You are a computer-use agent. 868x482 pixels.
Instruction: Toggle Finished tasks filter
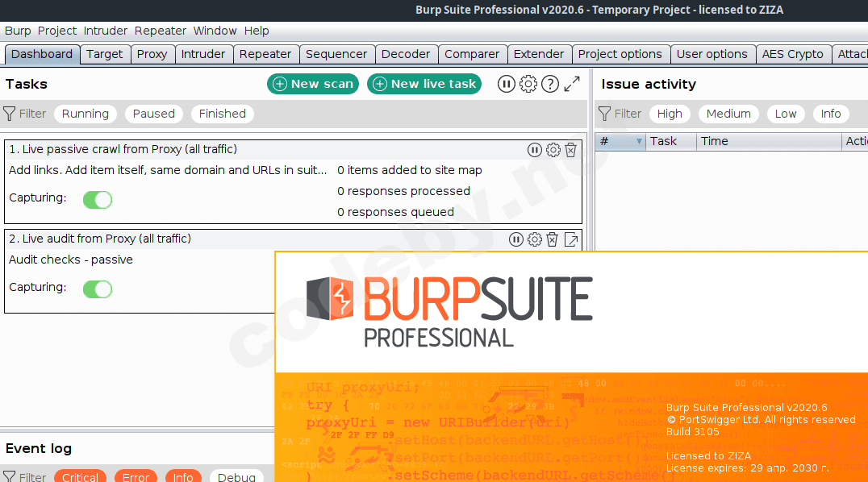[x=223, y=114]
